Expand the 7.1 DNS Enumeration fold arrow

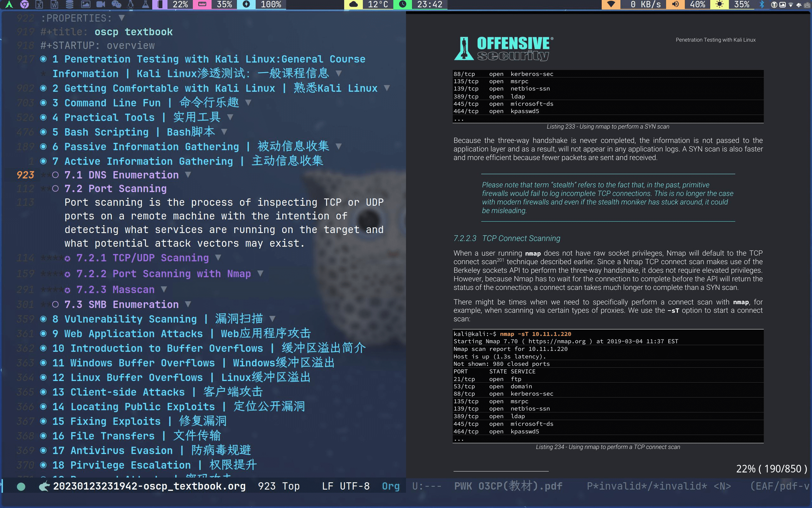[188, 174]
